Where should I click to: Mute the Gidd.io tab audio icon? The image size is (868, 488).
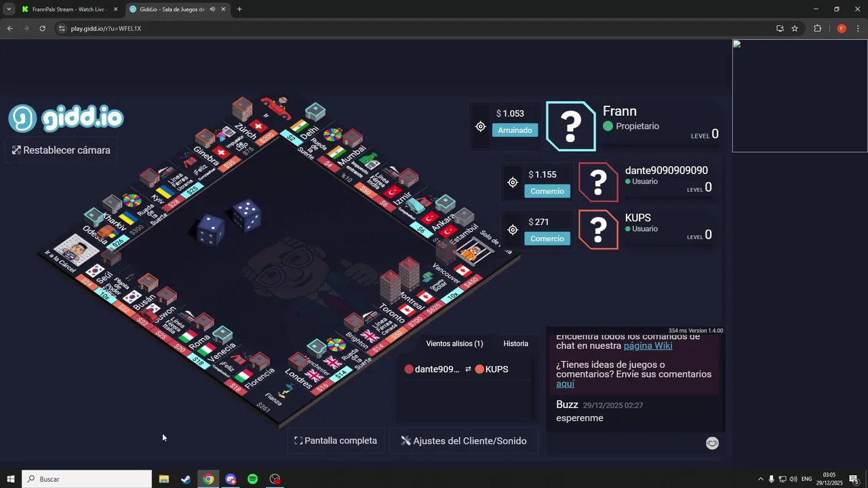(x=212, y=9)
